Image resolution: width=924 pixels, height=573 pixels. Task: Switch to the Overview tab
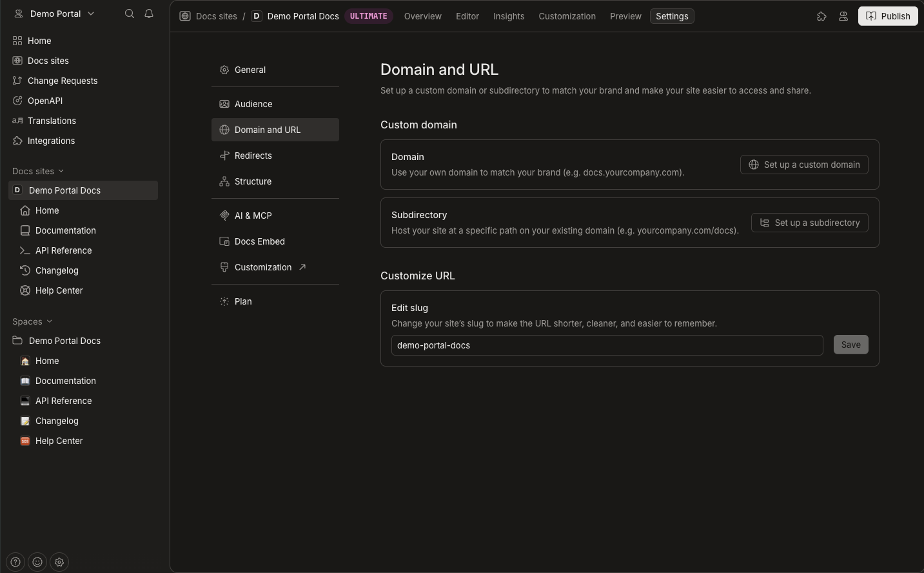click(x=423, y=16)
